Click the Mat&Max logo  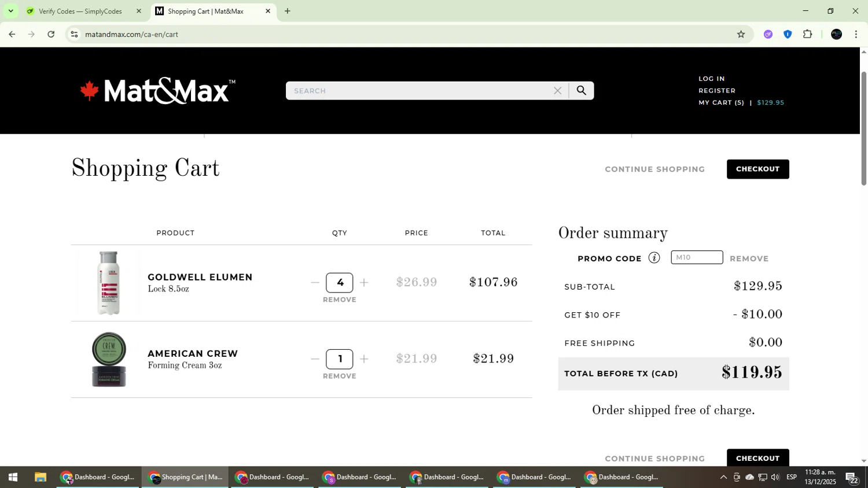click(157, 91)
